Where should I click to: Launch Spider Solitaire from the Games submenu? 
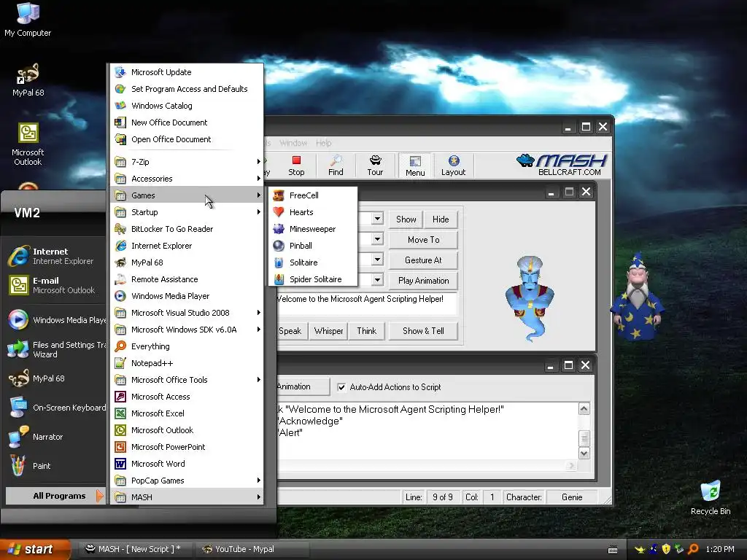[312, 279]
